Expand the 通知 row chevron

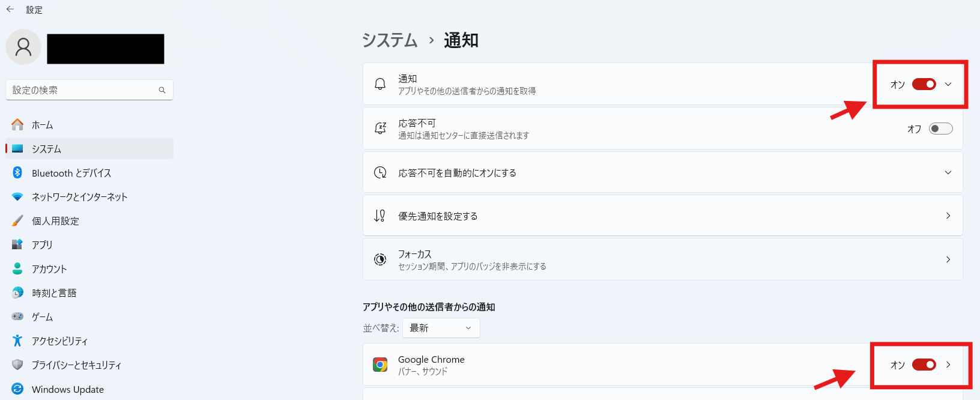(948, 84)
